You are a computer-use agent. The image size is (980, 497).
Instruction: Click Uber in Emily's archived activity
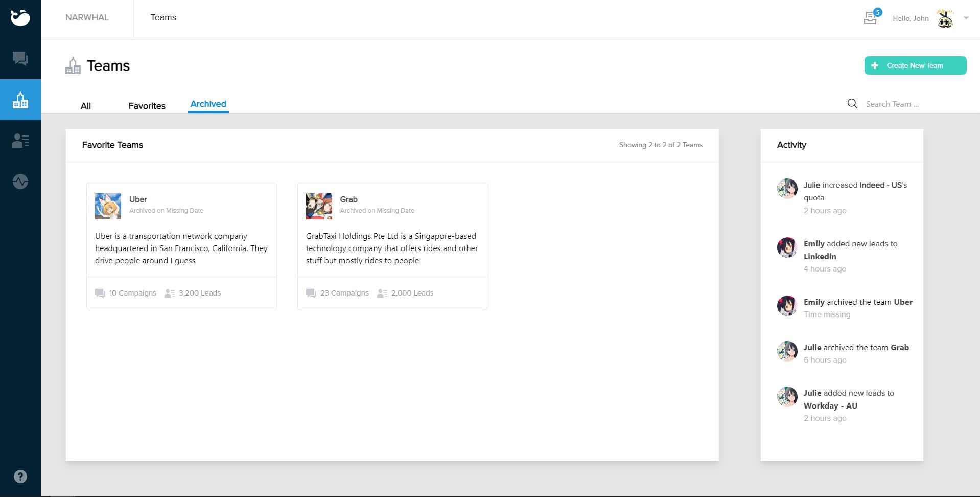click(903, 302)
